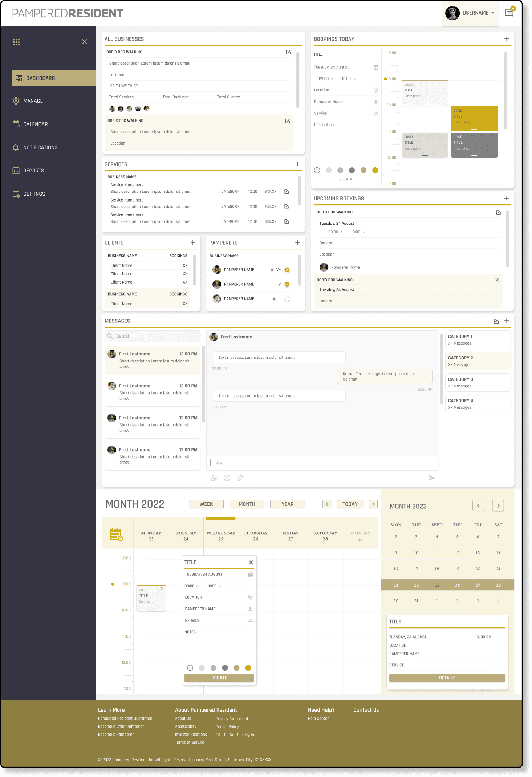Click the Search field in Messages

(x=153, y=336)
